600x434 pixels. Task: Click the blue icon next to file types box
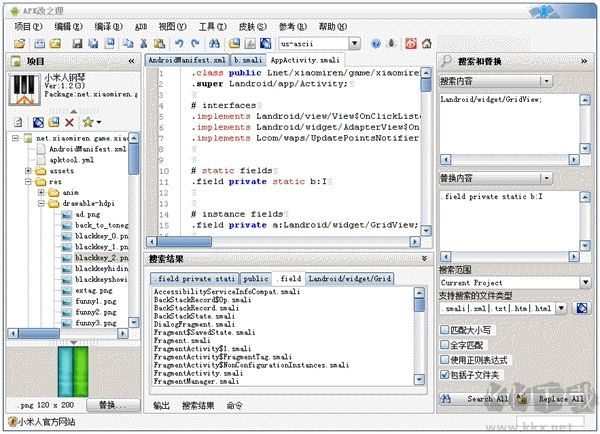pos(582,308)
